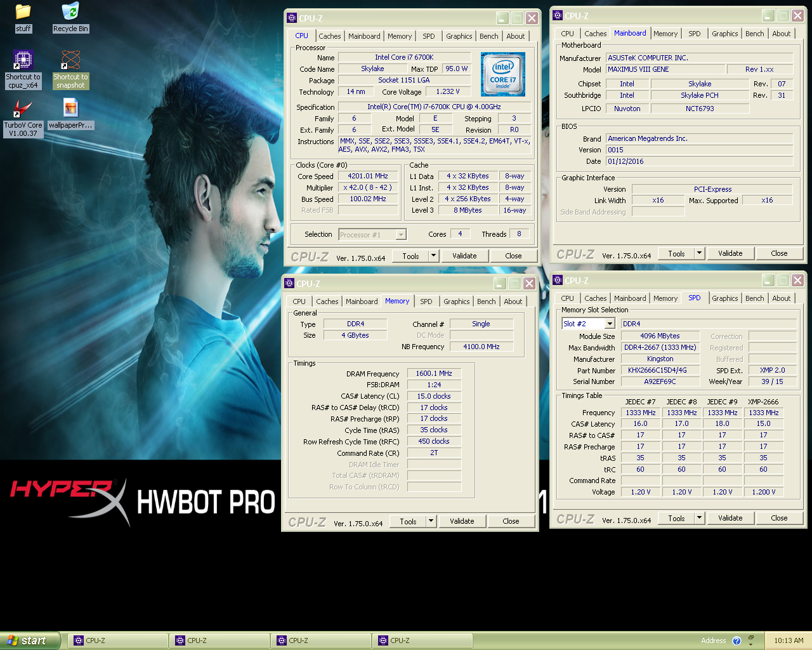
Task: Activate the third CPU-Z taskbar button
Action: (321, 640)
